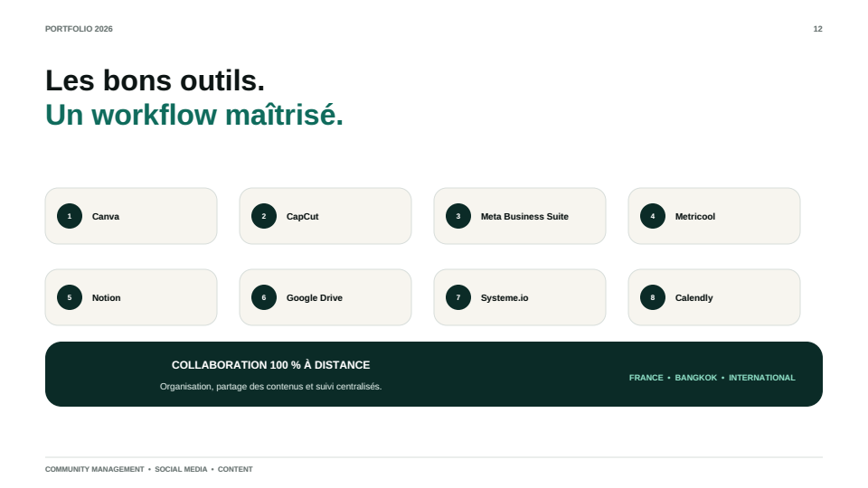Click the Google Drive card label
This screenshot has height=488, width=868.
[x=314, y=297]
